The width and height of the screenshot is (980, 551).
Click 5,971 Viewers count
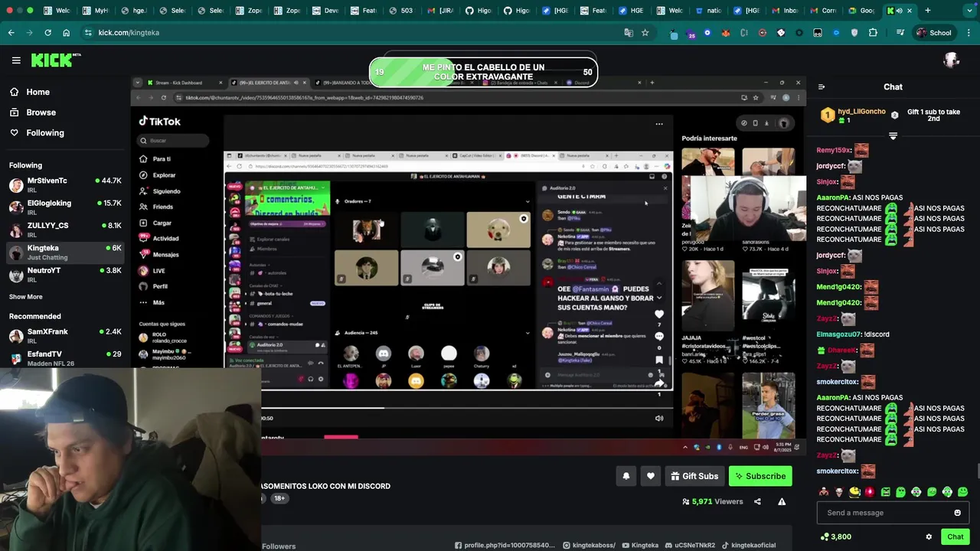[x=712, y=502]
